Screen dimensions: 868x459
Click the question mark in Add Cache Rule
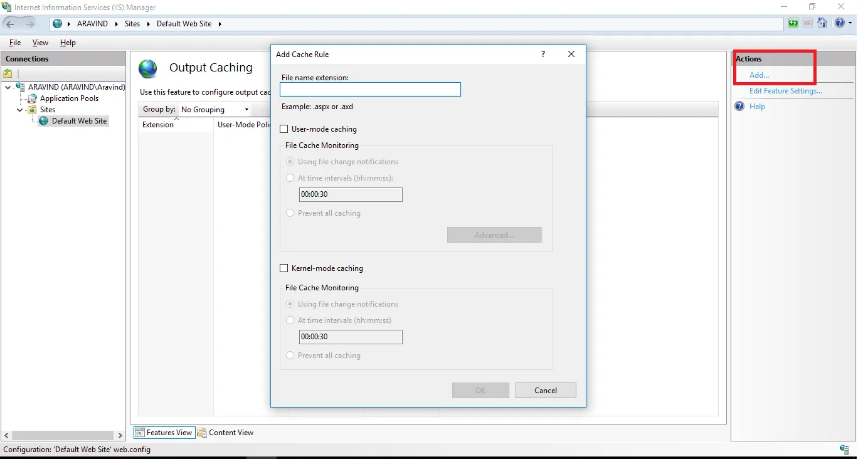click(x=543, y=55)
